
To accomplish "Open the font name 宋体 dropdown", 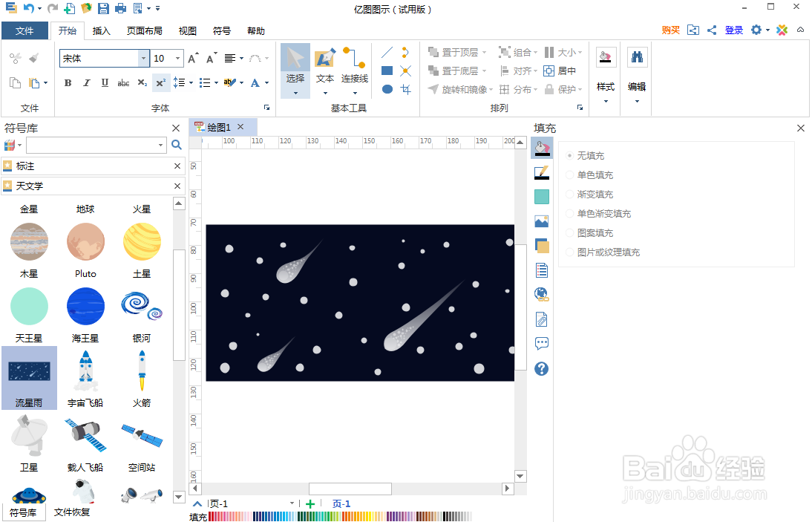I will pyautogui.click(x=143, y=59).
